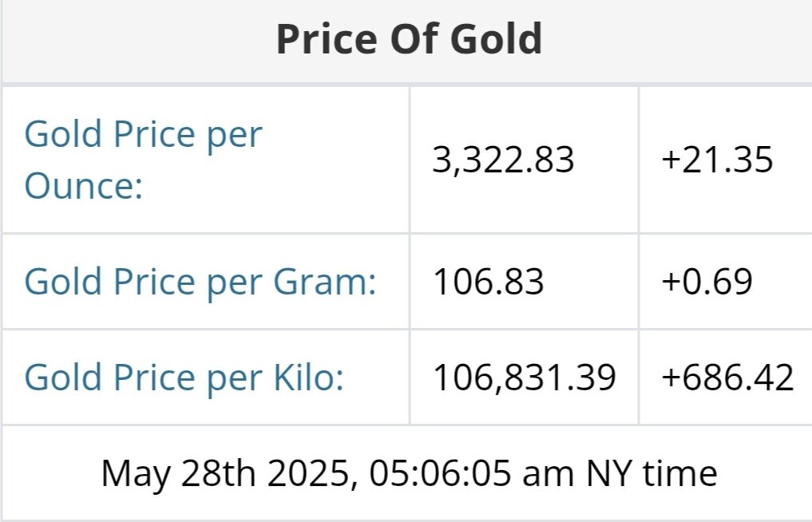Click the year 2025 in the timestamp
The height and width of the screenshot is (522, 812).
point(308,473)
